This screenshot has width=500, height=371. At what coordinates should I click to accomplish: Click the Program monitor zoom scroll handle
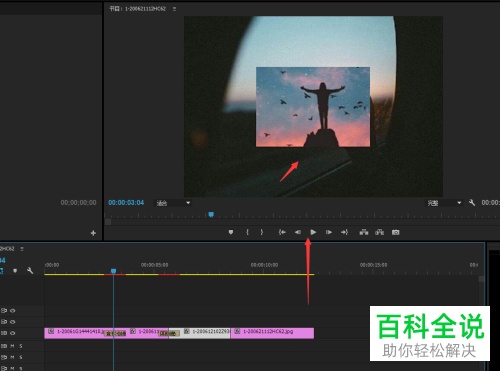click(108, 222)
